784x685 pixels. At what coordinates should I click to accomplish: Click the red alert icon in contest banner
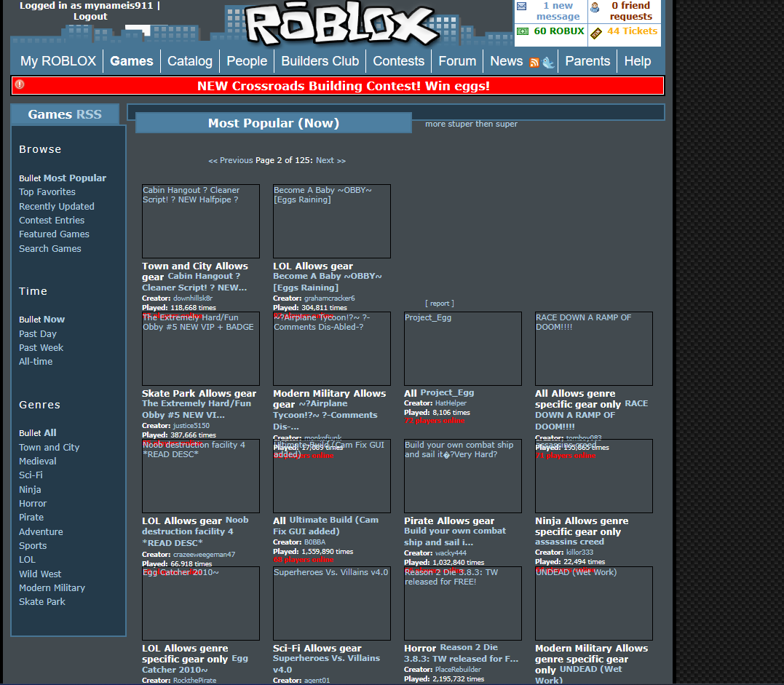[20, 85]
